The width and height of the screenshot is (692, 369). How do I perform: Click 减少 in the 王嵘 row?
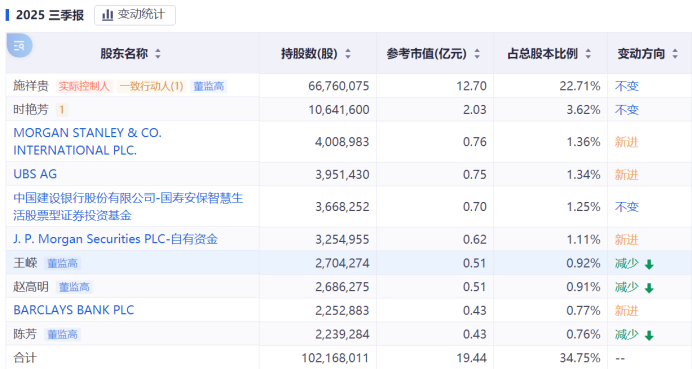pyautogui.click(x=627, y=264)
